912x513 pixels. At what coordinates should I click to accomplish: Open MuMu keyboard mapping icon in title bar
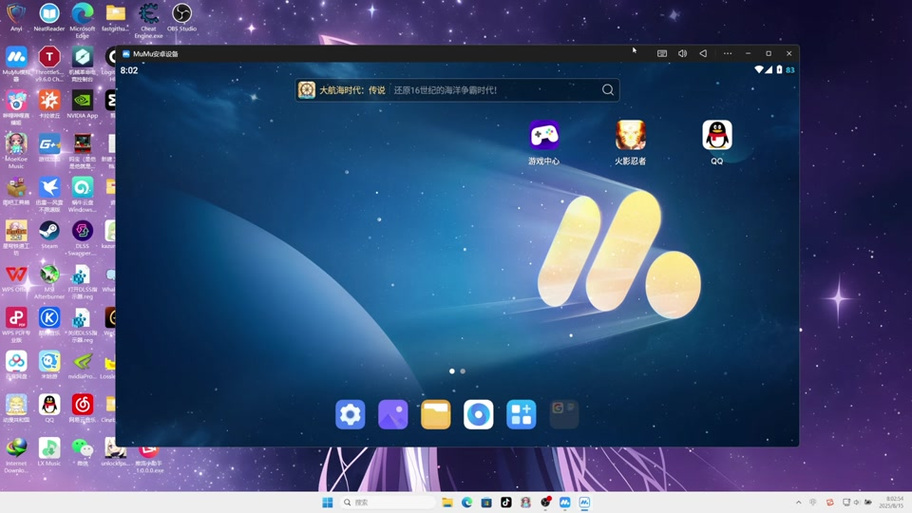tap(662, 54)
